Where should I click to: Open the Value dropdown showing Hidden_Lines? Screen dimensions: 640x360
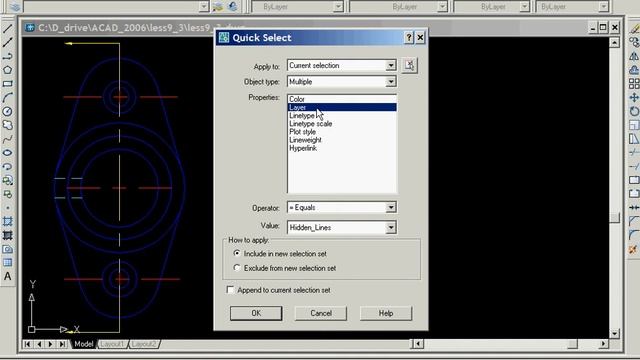click(x=391, y=227)
